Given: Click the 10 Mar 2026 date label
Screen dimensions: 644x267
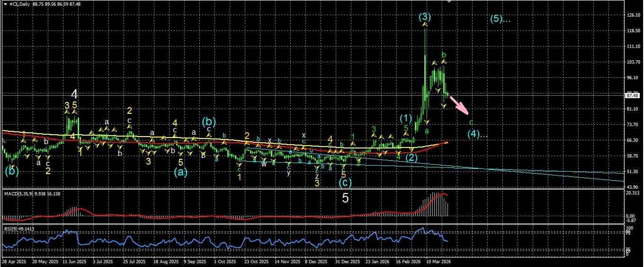Looking at the screenshot, I should tap(438, 261).
